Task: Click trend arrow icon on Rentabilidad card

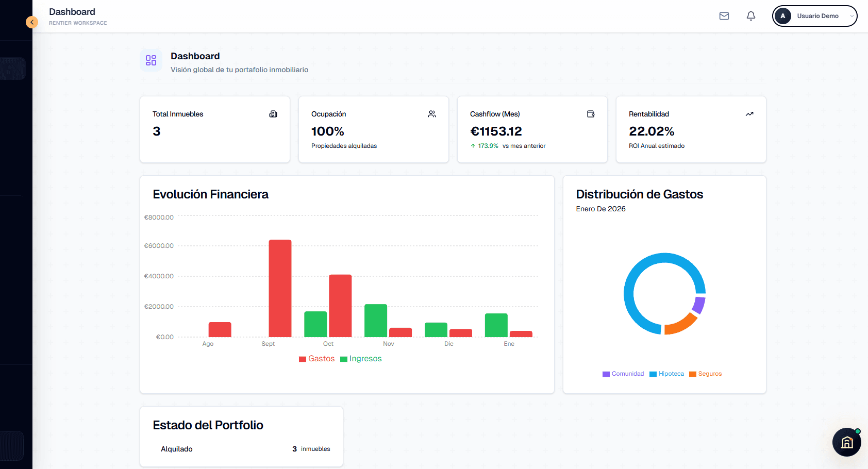Action: 749,114
